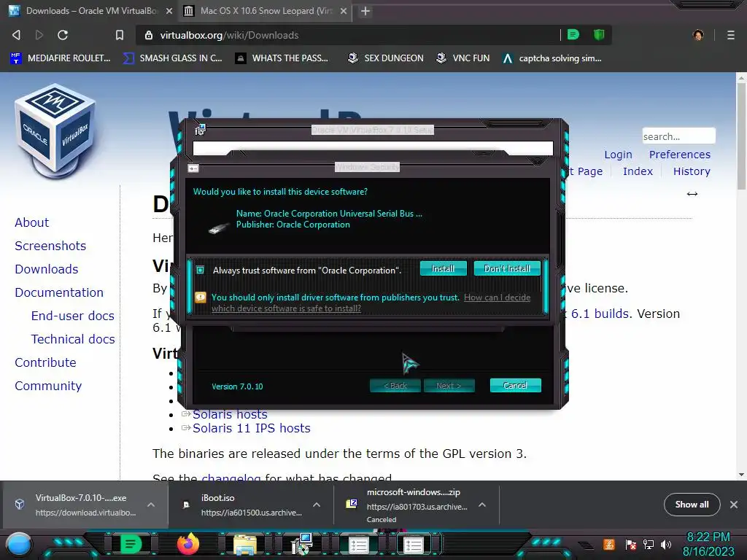The image size is (747, 560).
Task: Click the browser forward arrow
Action: [x=39, y=35]
